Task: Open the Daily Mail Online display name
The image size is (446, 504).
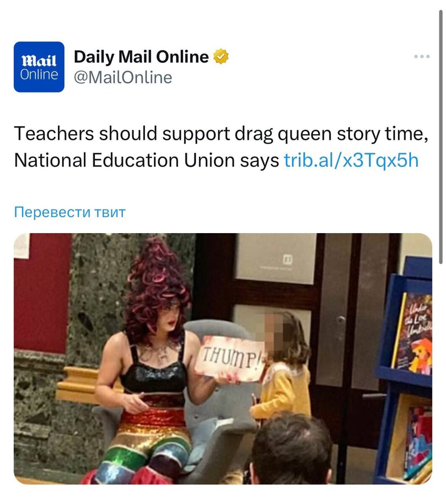Action: (x=141, y=57)
